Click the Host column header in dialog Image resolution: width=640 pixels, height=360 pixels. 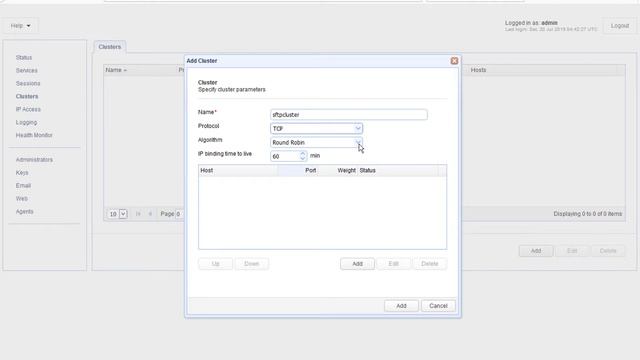238,171
